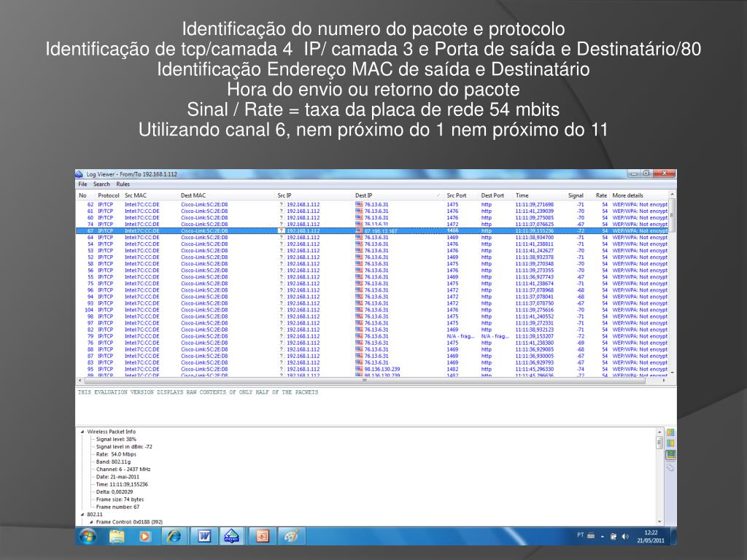Sort by the Src Port column header
Image resolution: width=747 pixels, height=560 pixels.
tap(462, 195)
